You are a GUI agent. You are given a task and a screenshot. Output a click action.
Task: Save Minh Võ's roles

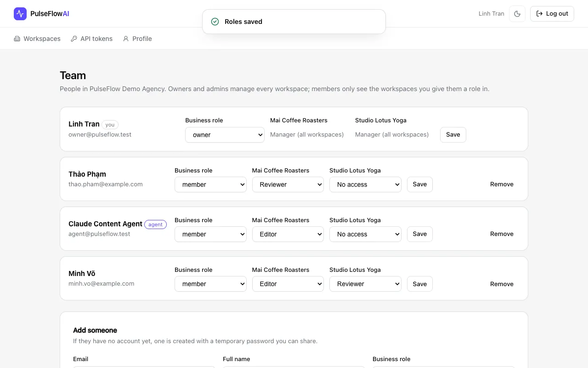(x=420, y=284)
